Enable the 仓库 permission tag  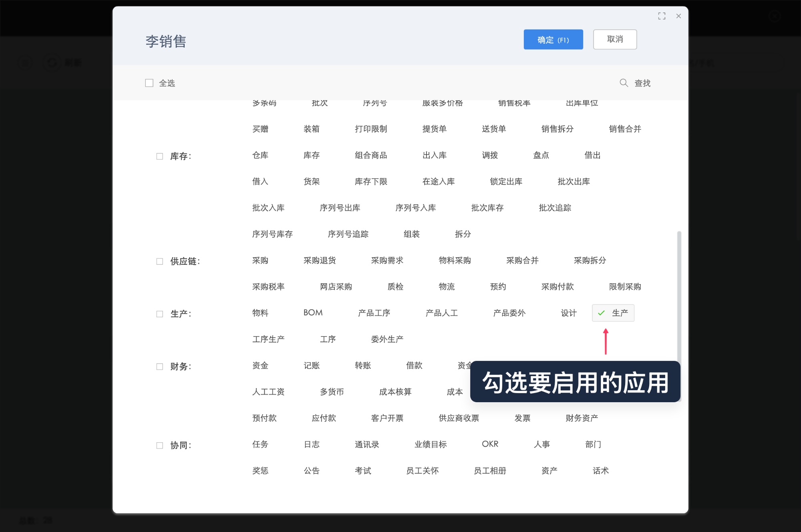click(x=260, y=155)
